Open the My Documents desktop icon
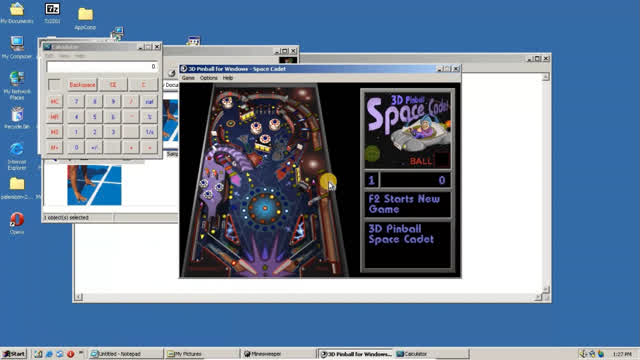The image size is (640, 360). tap(17, 13)
